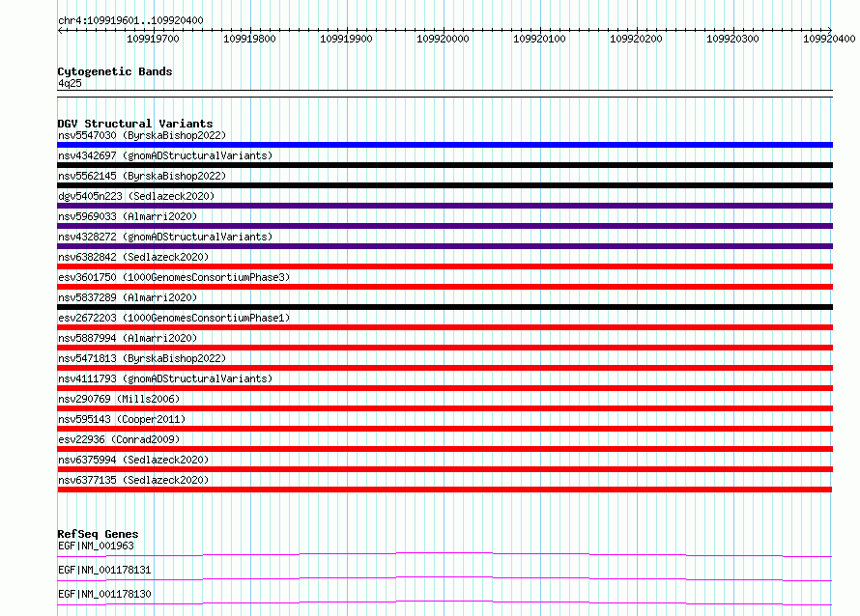This screenshot has width=860, height=616.
Task: Click the black bar under nsv5562145
Action: (x=444, y=185)
